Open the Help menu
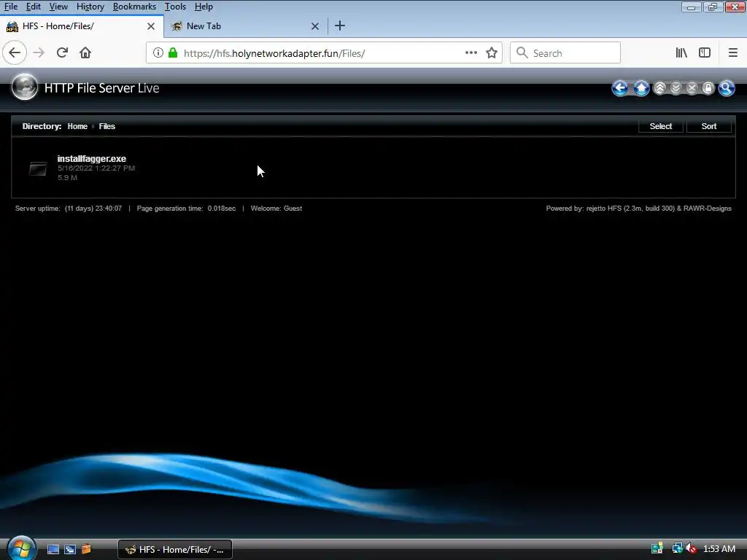This screenshot has width=747, height=560. (204, 7)
